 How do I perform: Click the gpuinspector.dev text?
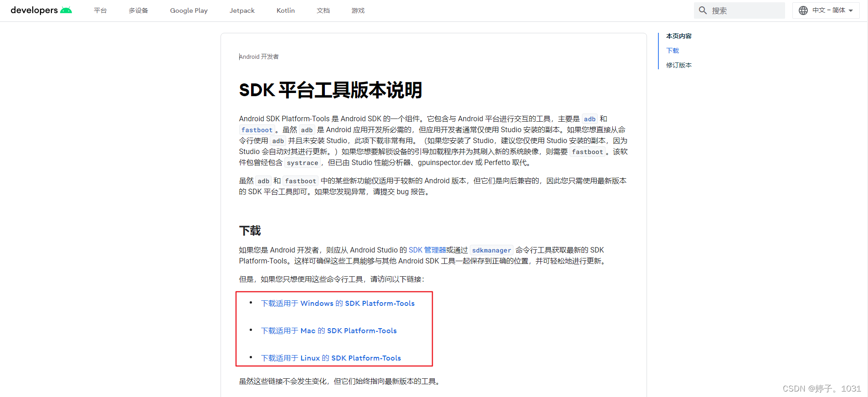446,163
